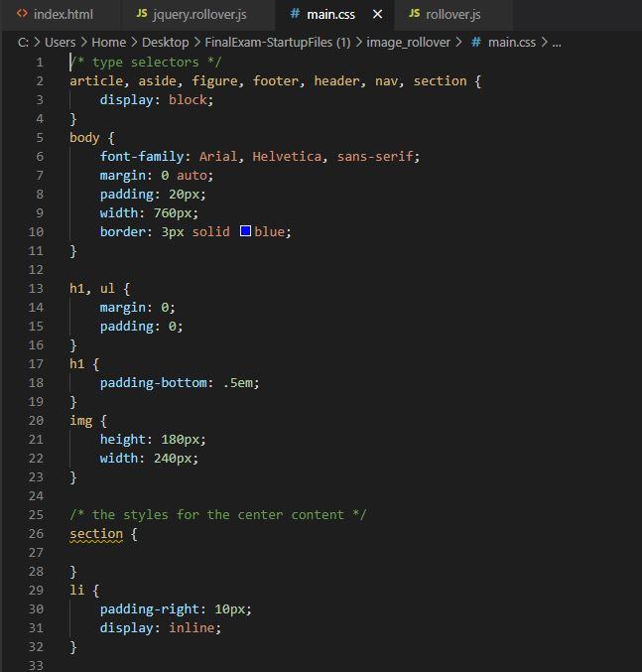Screen dimensions: 642x672
Task: Click the 'li {' selector
Action: pos(84,591)
